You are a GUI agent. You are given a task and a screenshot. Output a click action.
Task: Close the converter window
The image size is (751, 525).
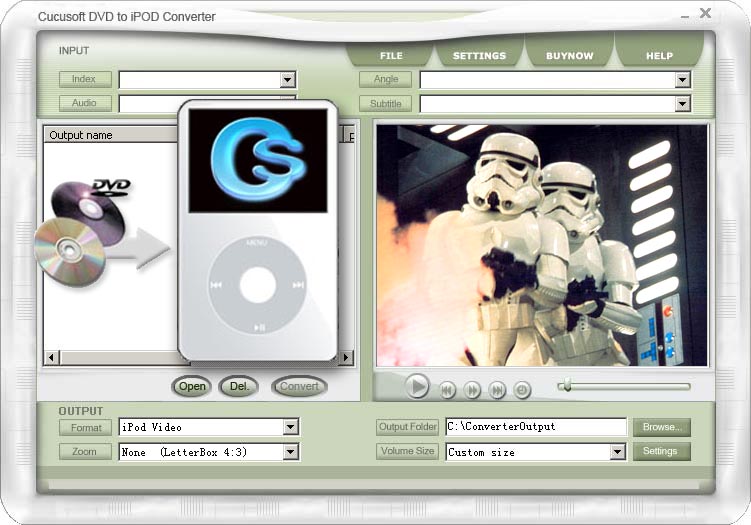(x=705, y=13)
